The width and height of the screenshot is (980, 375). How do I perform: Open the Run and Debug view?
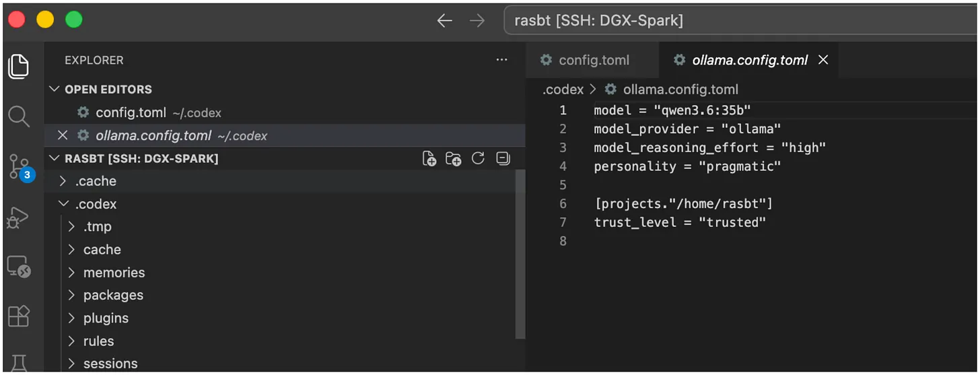(19, 217)
